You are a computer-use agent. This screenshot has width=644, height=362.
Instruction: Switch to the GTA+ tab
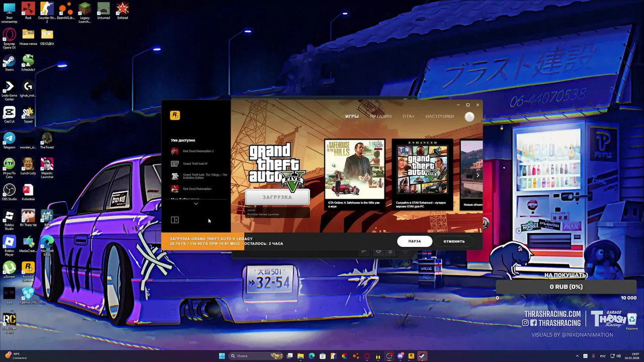coord(409,116)
